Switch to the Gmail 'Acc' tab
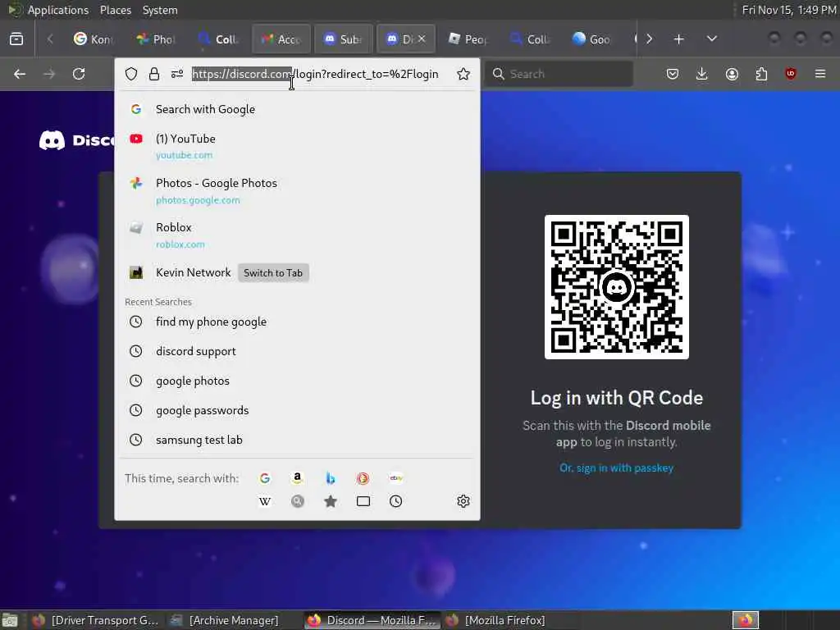The width and height of the screenshot is (840, 630). (x=281, y=39)
